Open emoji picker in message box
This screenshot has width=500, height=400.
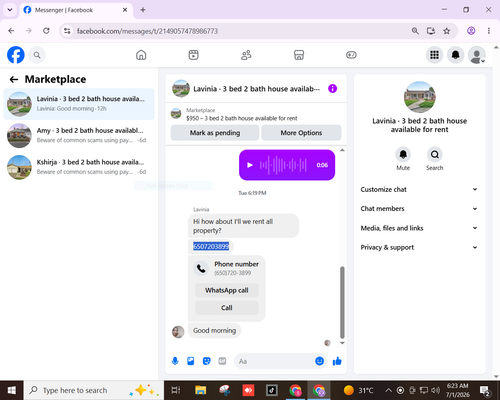[319, 361]
